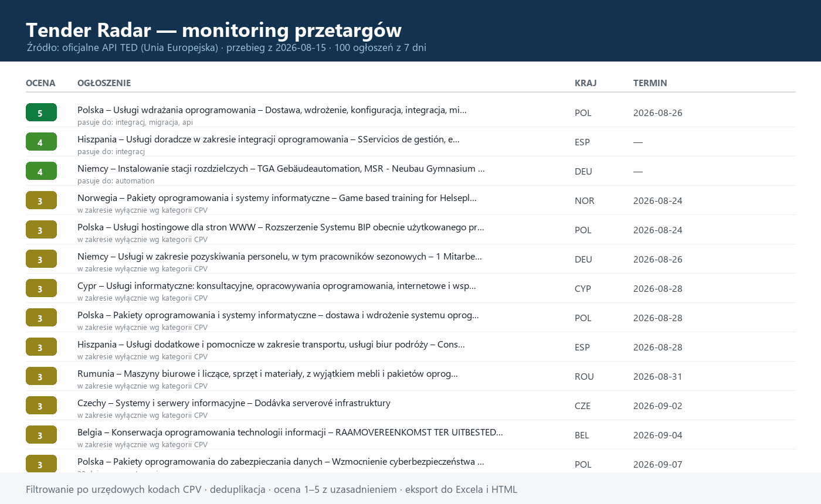Click deadline 2026-08-28 in Usługi dodatkowe row
Viewport: 821px width, 504px height.
tap(657, 348)
